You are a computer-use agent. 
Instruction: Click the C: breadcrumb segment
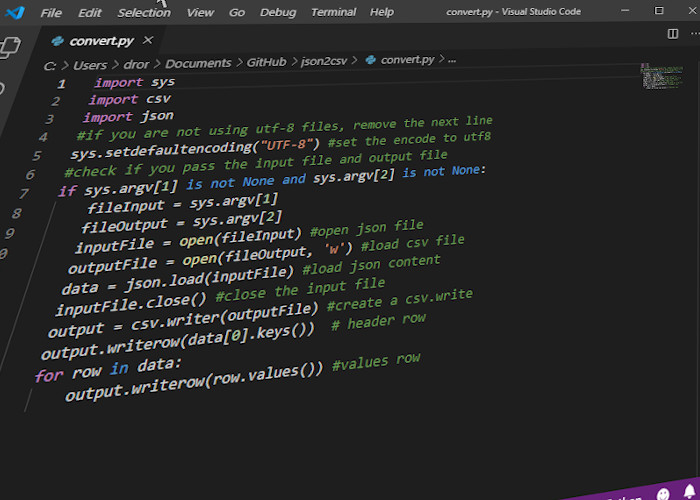tap(50, 66)
